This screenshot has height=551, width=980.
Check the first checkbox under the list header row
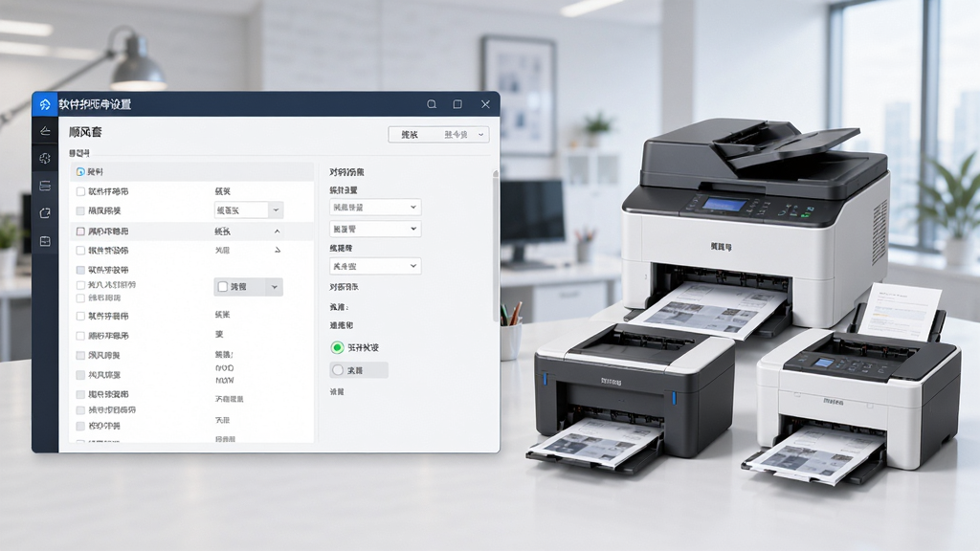click(80, 191)
